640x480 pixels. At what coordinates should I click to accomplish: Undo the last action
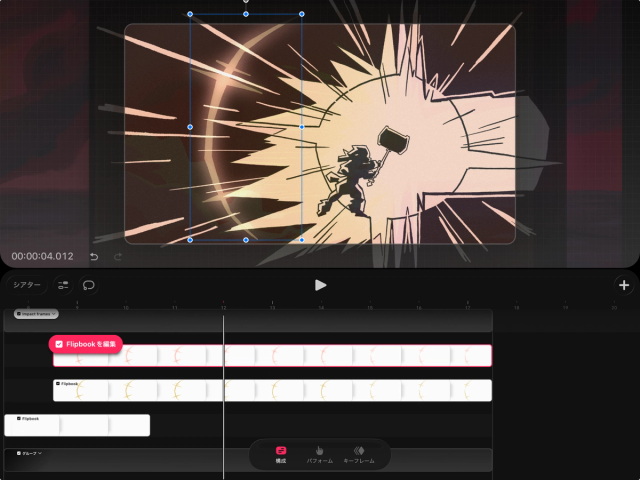click(x=94, y=256)
